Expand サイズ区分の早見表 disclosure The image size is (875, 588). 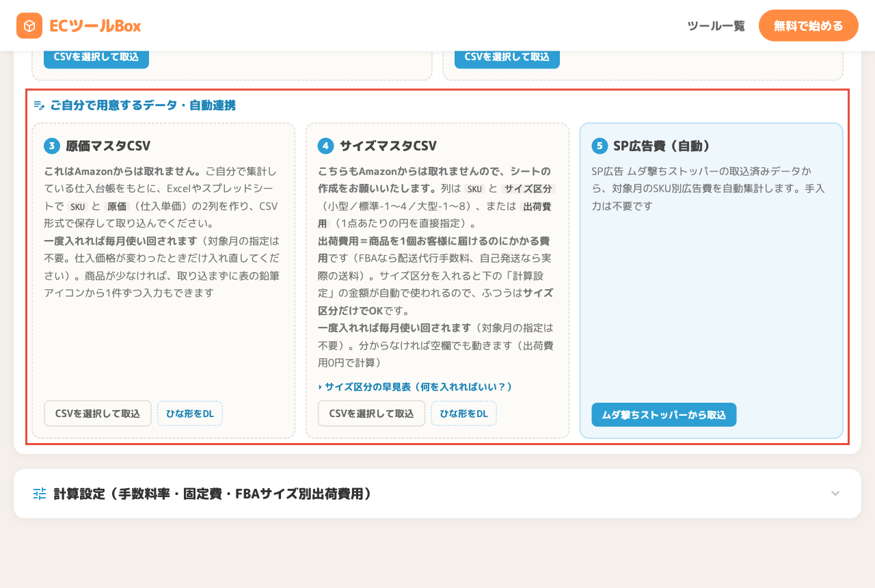[415, 387]
